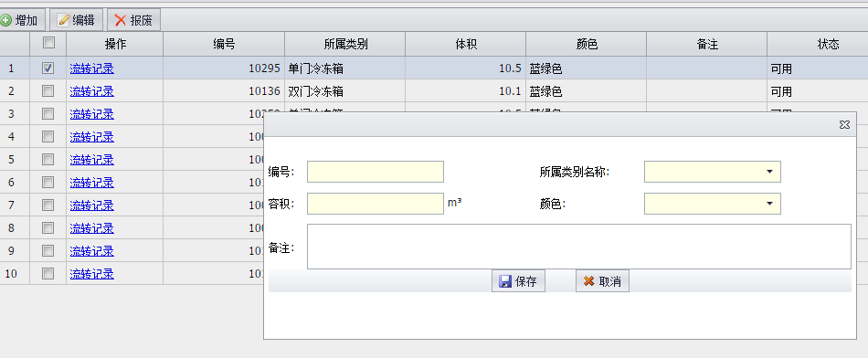Open the 所属类别名称 dropdown
The width and height of the screenshot is (868, 358).
pyautogui.click(x=769, y=172)
